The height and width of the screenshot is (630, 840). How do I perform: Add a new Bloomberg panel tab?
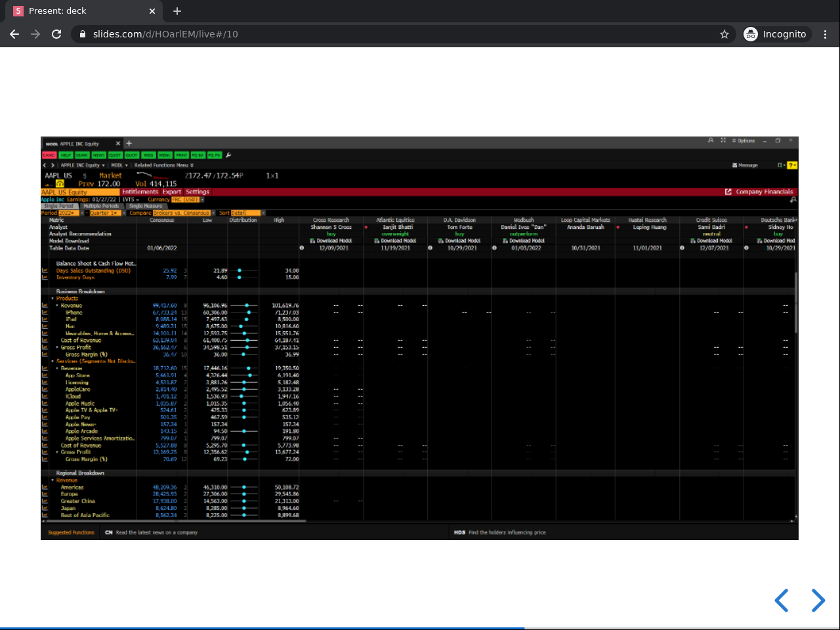[x=129, y=143]
